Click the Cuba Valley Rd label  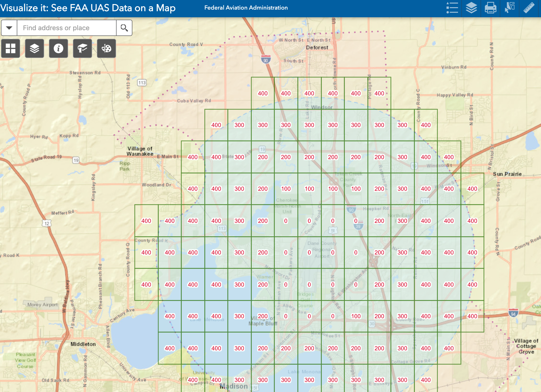(x=194, y=101)
